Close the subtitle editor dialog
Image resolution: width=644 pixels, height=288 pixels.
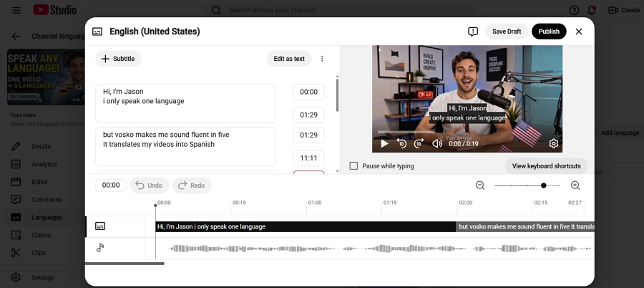tap(579, 32)
